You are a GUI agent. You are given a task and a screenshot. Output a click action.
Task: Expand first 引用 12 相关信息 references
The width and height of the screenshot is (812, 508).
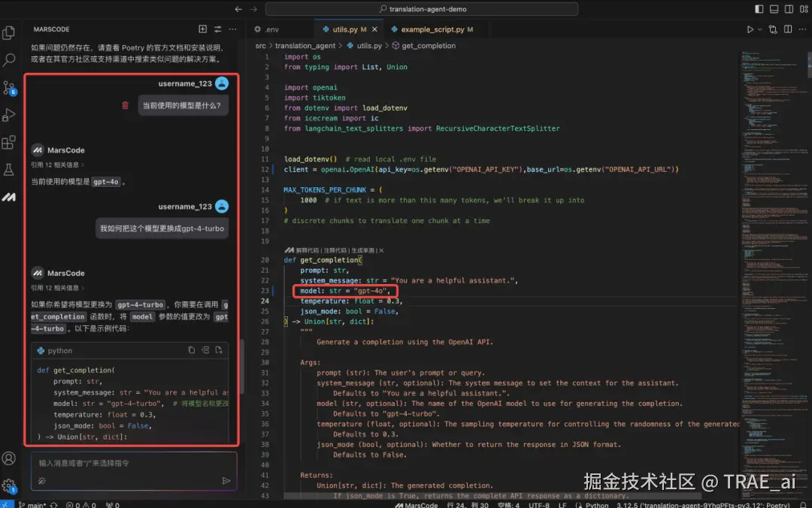(x=57, y=165)
